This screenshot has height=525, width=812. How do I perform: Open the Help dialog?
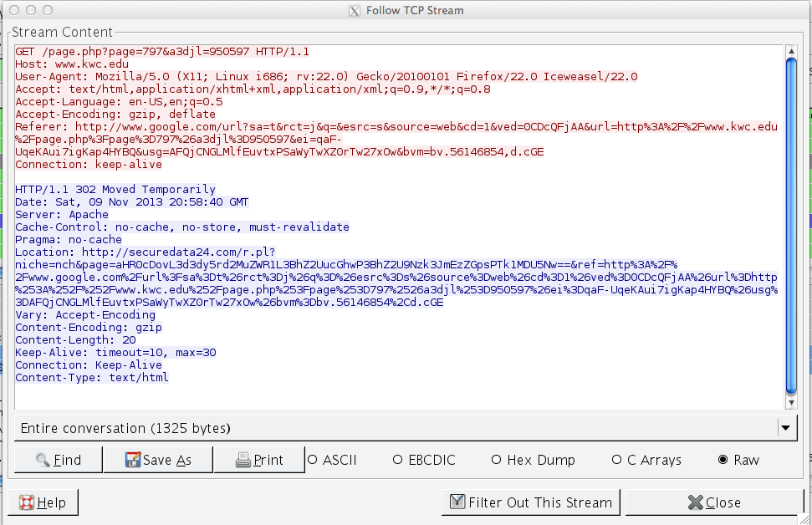43,502
